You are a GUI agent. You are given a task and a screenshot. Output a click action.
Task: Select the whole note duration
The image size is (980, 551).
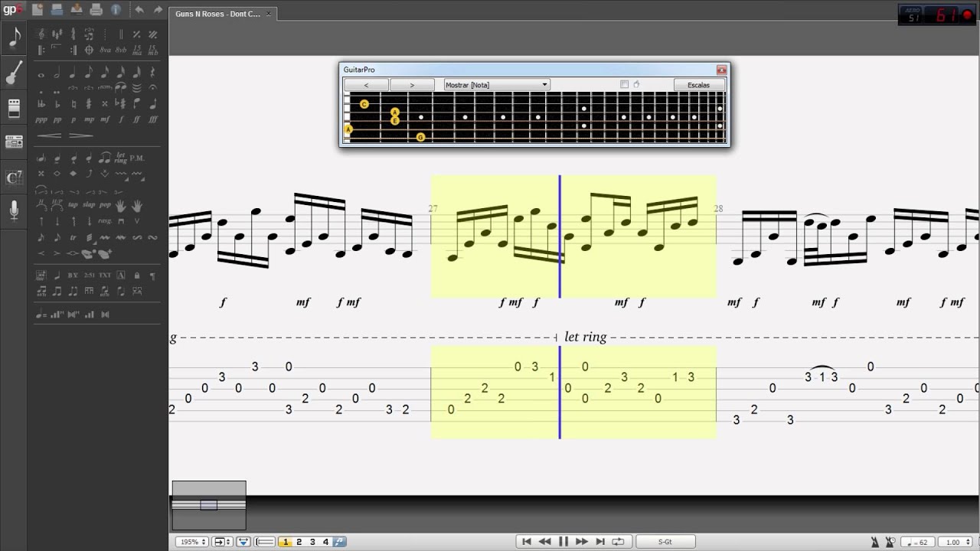point(41,75)
